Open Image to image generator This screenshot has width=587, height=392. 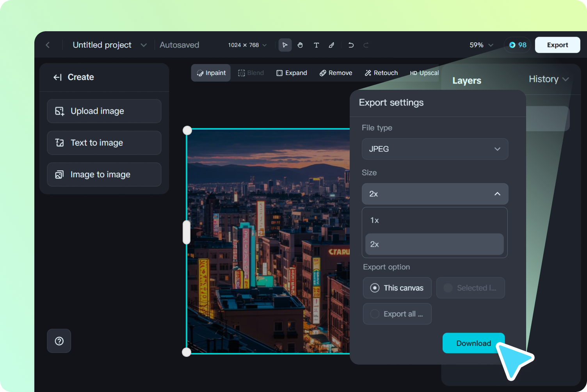104,175
